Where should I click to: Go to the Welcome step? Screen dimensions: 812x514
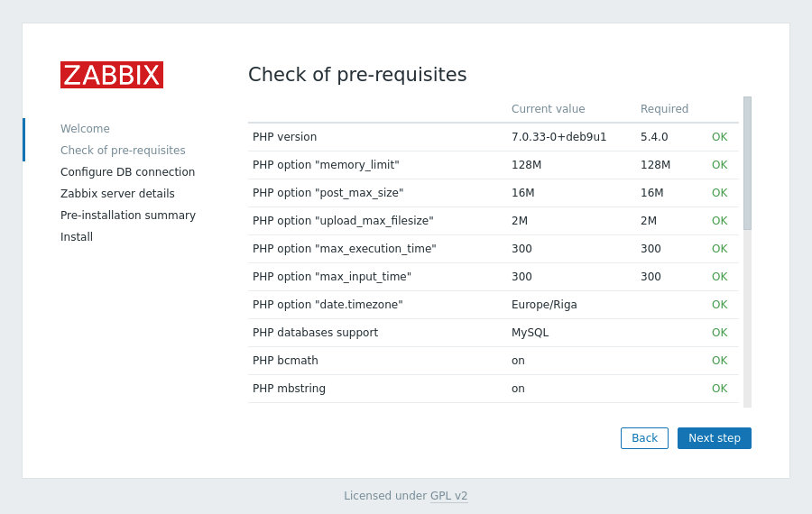point(85,128)
